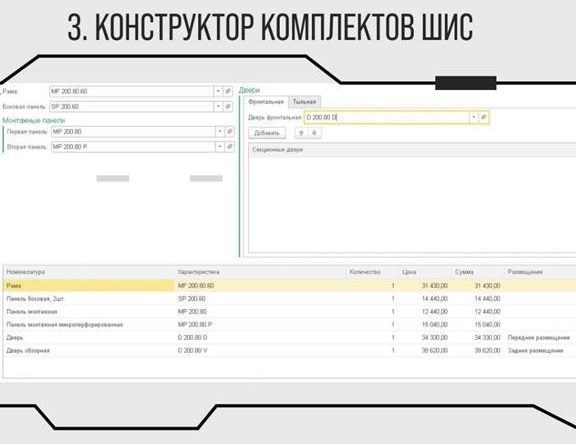Select the Дверь row name cell
The width and height of the screenshot is (576, 446).
coord(15,338)
